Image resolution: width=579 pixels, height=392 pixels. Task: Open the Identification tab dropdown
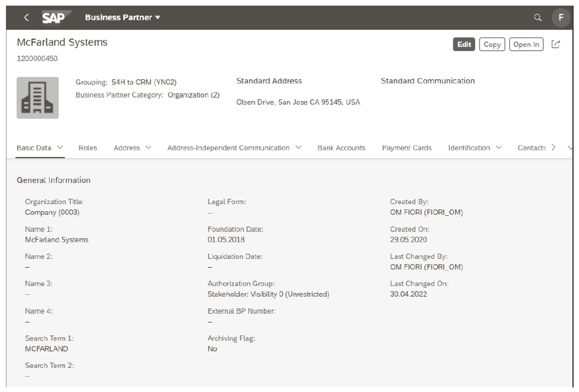499,148
